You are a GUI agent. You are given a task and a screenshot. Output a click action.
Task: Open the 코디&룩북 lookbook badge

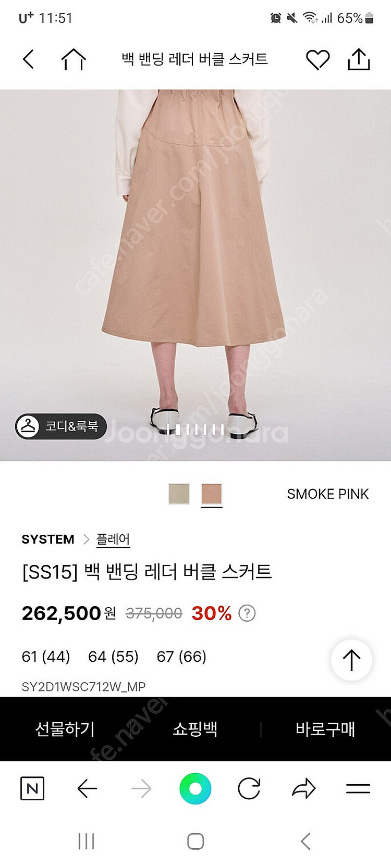(x=60, y=426)
